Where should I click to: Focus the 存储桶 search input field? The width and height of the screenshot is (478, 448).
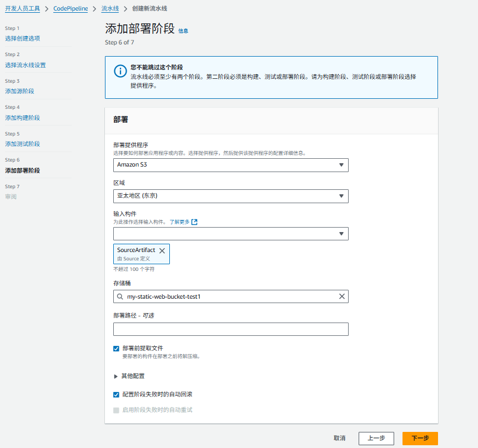click(231, 296)
